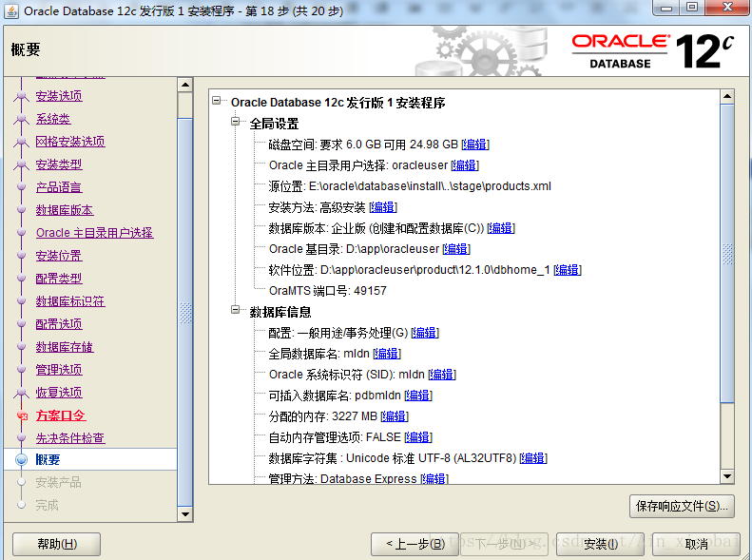This screenshot has height=560, width=752.
Task: Click the sidebar steps scrollbar thumb
Action: point(185,312)
